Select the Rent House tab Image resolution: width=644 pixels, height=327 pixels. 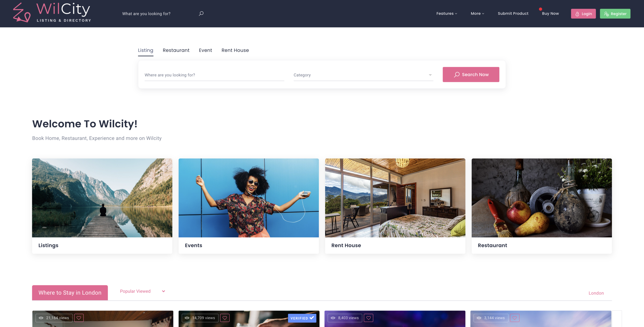click(x=235, y=50)
